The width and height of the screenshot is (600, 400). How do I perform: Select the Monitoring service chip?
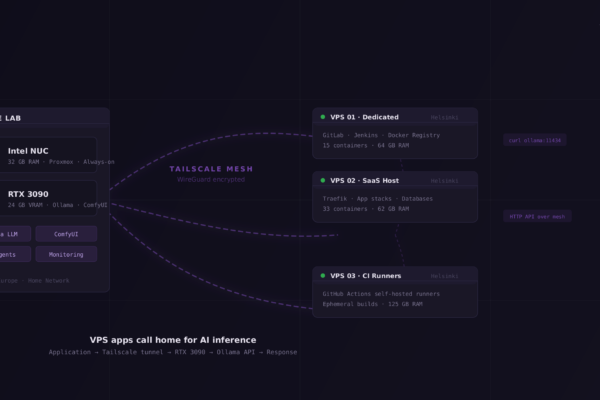pos(66,254)
